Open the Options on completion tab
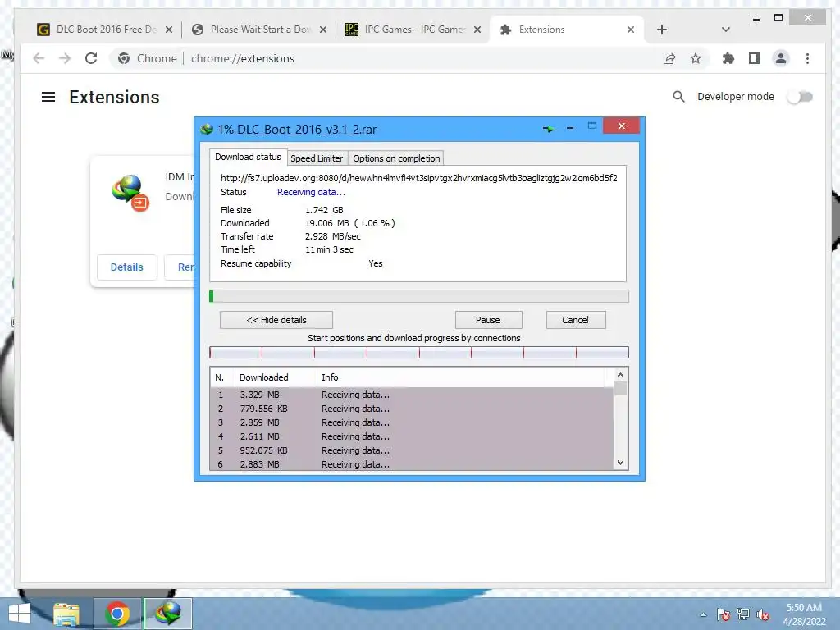Viewport: 840px width, 630px height. pos(396,158)
